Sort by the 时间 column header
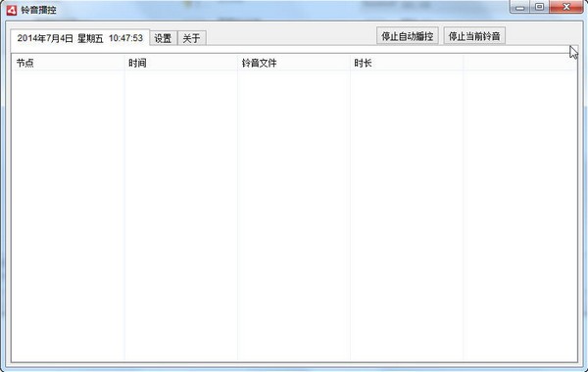 181,63
